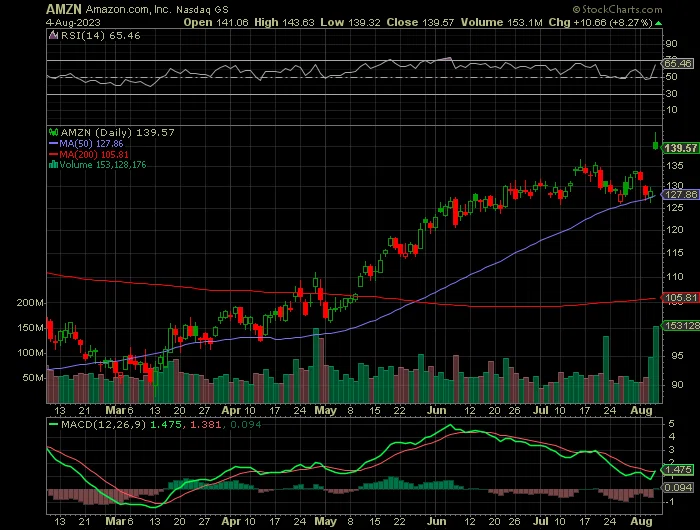Click the Chg +10.66 (+8.27%) value
700x530 pixels.
click(x=601, y=22)
